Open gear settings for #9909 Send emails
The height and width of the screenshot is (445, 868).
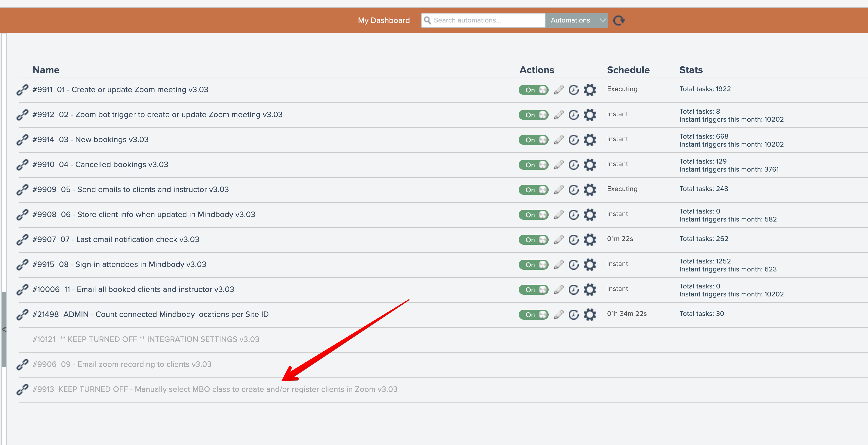[590, 190]
